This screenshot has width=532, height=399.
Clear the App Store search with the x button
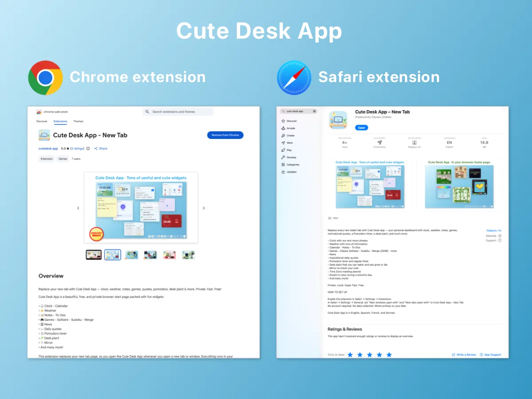(314, 111)
